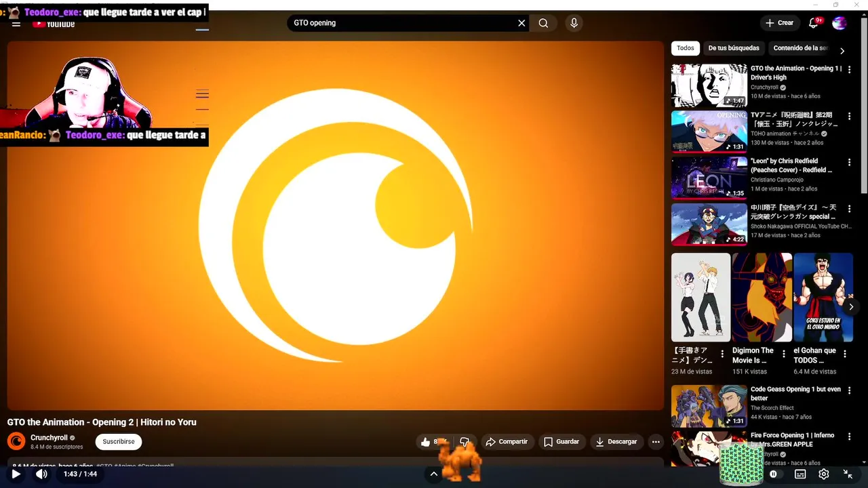Screen dimensions: 868x488
Task: Toggle subtitles captions button
Action: (x=800, y=474)
